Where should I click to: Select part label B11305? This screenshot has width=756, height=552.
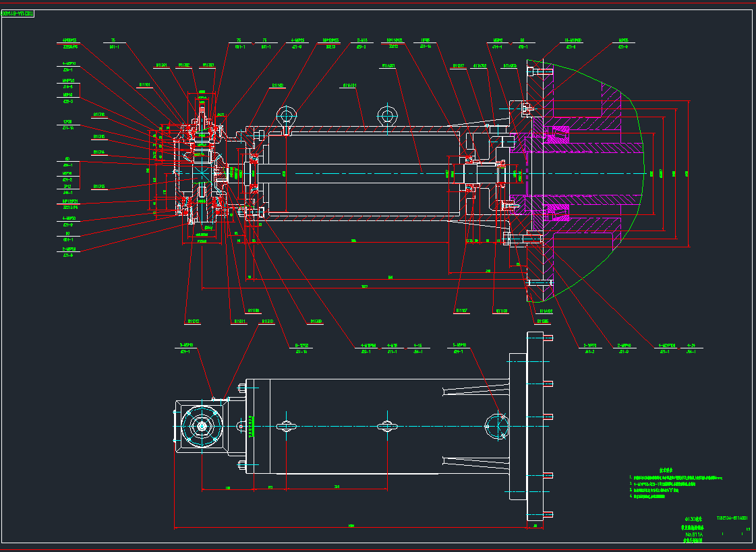(543, 321)
